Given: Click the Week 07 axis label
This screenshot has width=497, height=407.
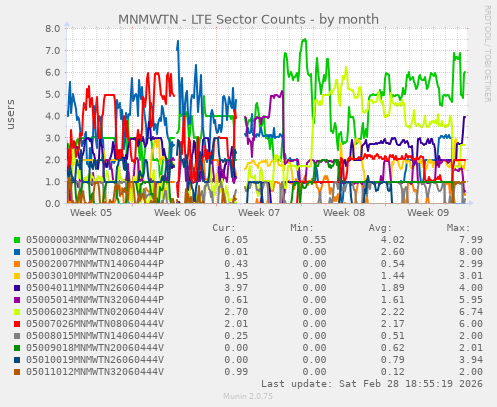Looking at the screenshot, I should (x=259, y=213).
